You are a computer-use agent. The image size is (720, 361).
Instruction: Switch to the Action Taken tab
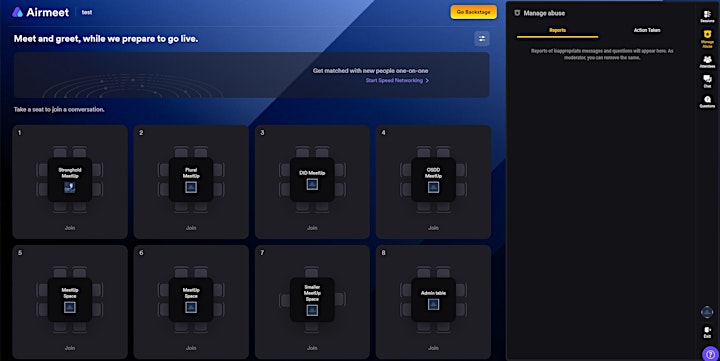coord(647,30)
